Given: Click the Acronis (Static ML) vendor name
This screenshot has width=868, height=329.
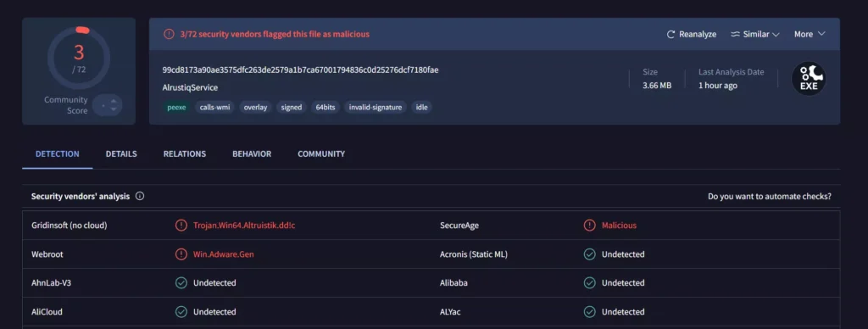Looking at the screenshot, I should [x=474, y=254].
